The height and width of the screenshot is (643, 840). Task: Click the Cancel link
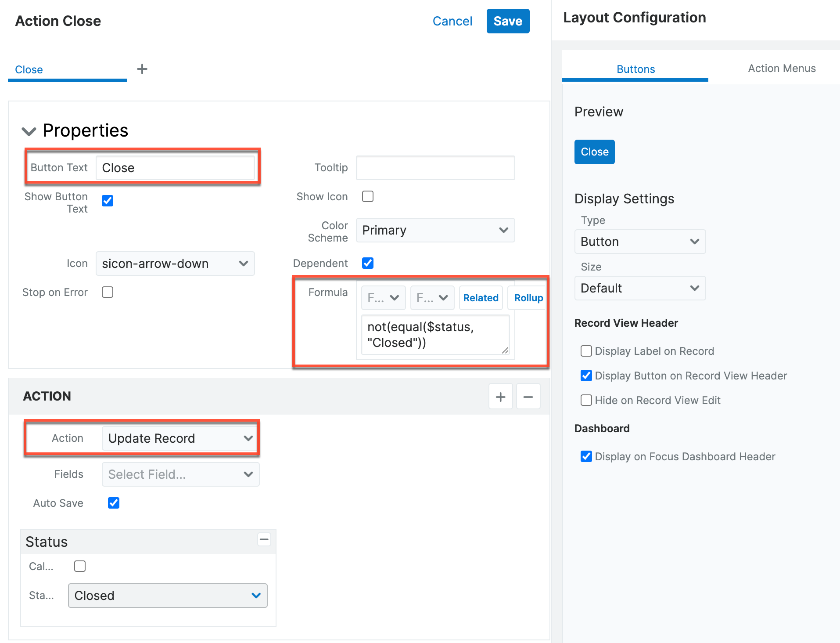tap(452, 21)
